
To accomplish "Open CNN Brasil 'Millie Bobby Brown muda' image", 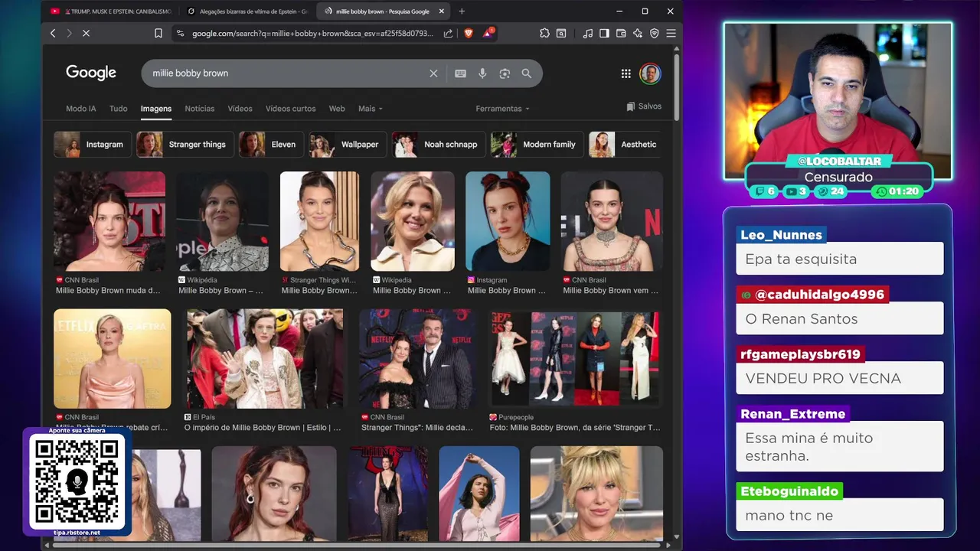I will (109, 221).
